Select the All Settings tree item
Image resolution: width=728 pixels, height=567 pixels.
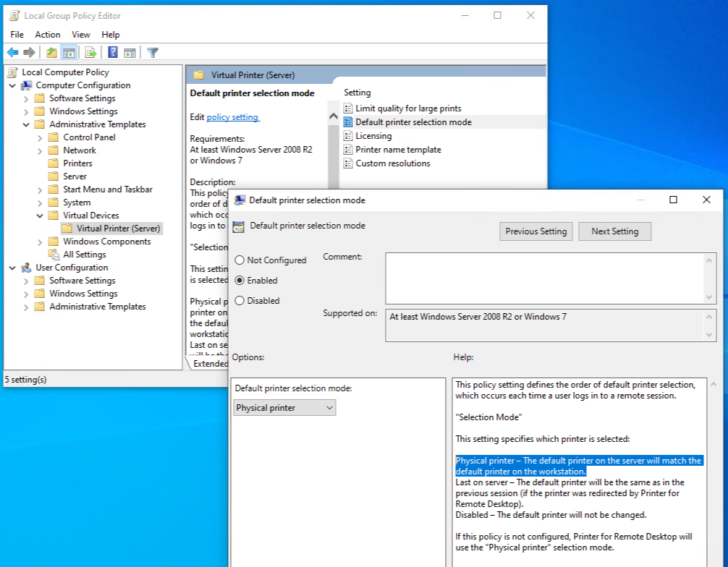click(x=84, y=255)
